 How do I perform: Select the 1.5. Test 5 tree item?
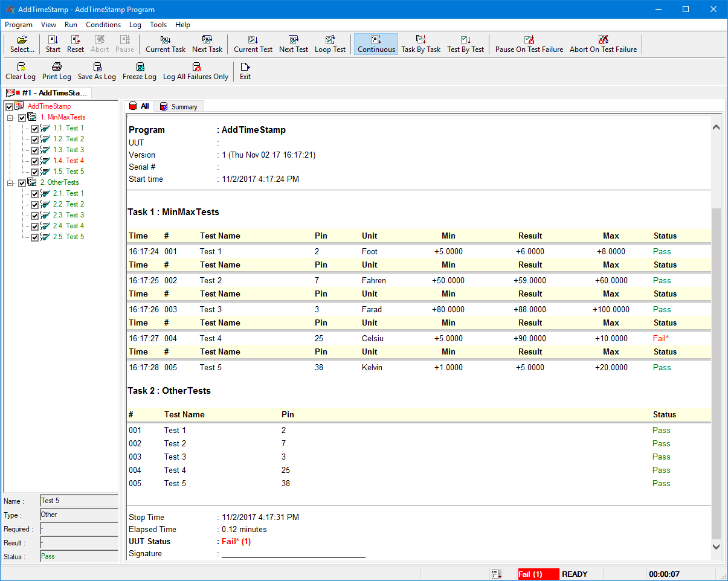point(68,172)
